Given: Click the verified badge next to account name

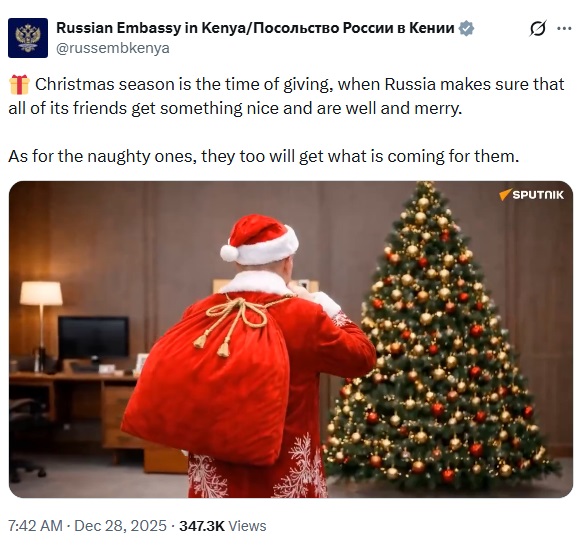Looking at the screenshot, I should pyautogui.click(x=466, y=28).
